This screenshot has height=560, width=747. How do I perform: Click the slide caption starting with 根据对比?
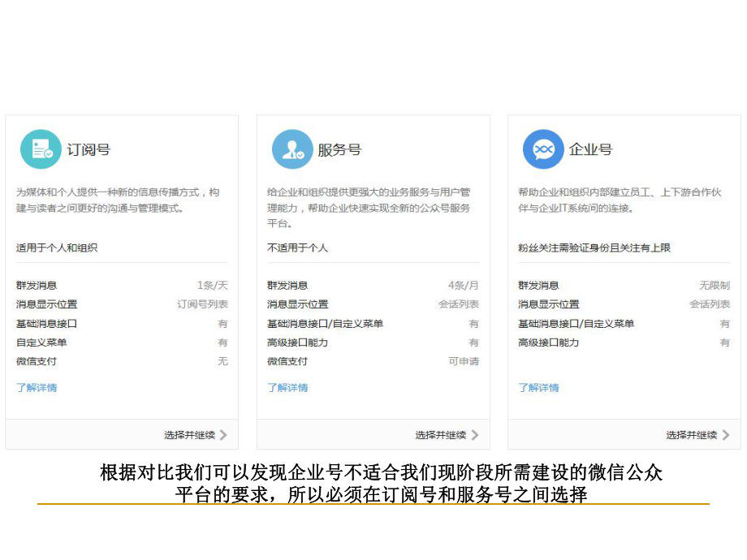click(x=381, y=484)
